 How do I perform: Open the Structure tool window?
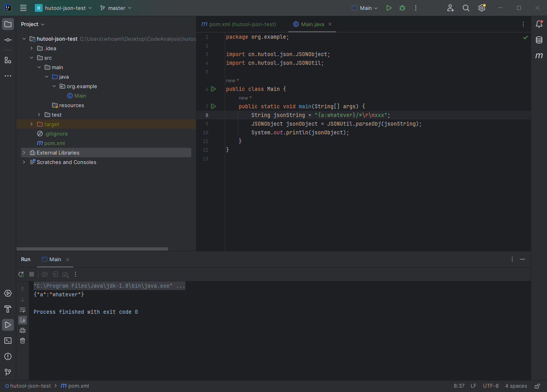click(x=8, y=60)
